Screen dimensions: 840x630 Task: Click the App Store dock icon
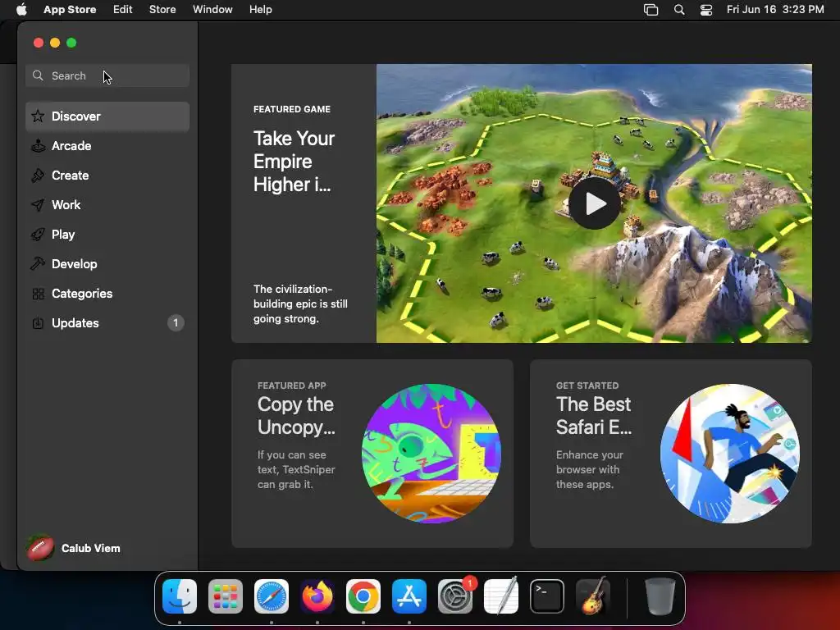click(409, 596)
